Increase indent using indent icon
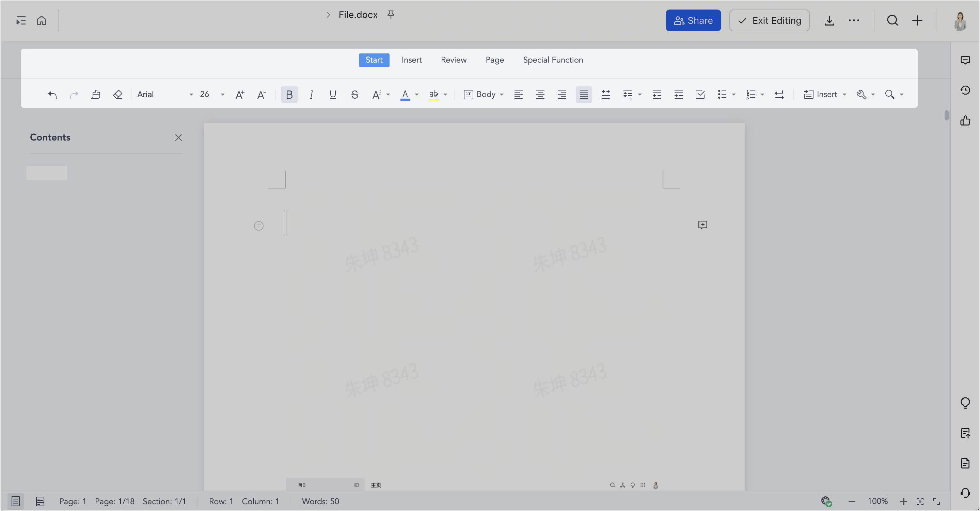The image size is (980, 511). (x=678, y=94)
